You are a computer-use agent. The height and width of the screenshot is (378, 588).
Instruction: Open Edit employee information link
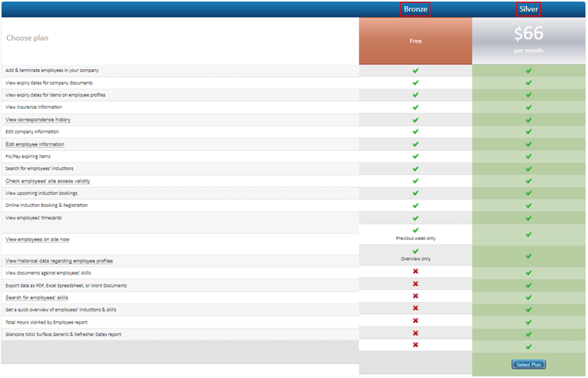[35, 144]
